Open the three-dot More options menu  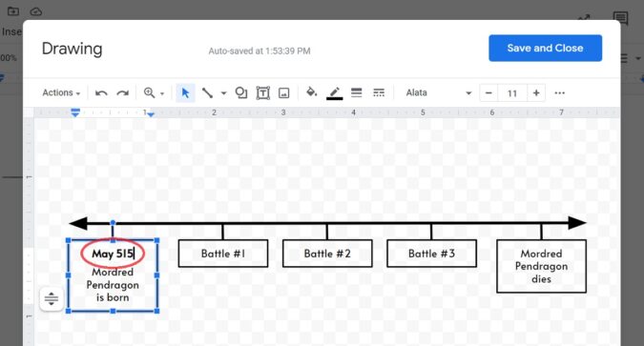559,93
